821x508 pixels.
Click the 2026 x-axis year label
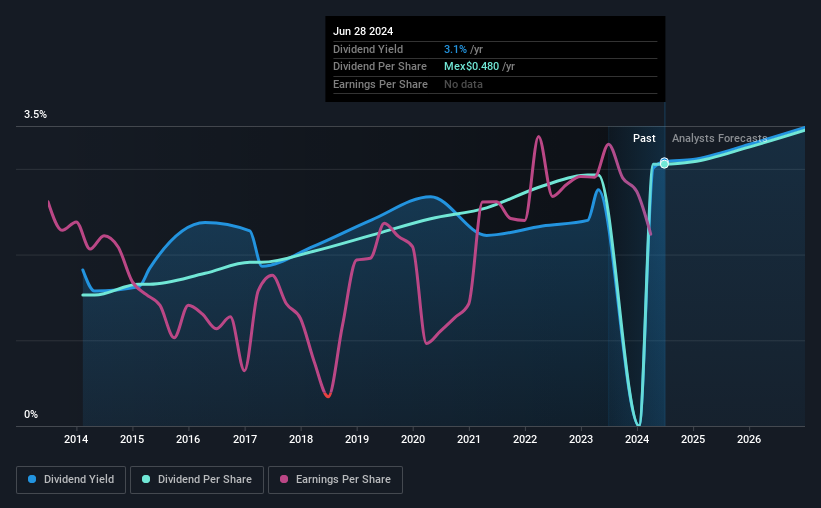click(x=749, y=439)
